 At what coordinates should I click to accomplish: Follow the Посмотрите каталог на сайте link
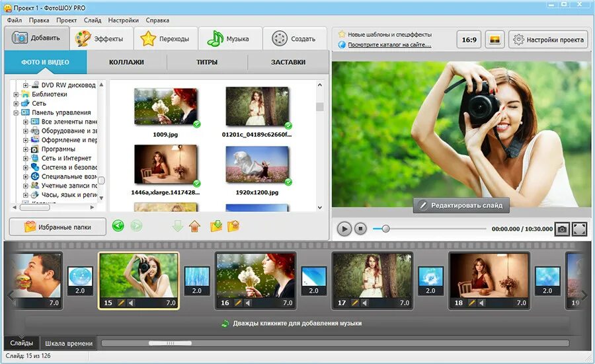(389, 45)
